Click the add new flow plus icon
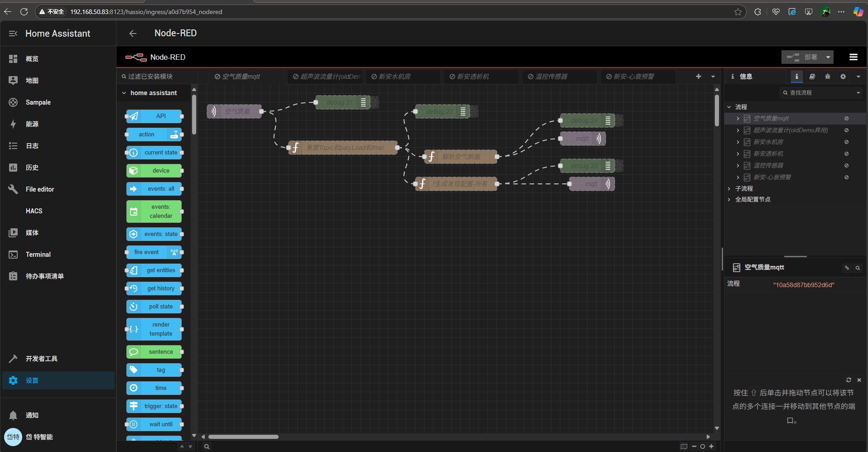The height and width of the screenshot is (452, 868). [x=698, y=77]
